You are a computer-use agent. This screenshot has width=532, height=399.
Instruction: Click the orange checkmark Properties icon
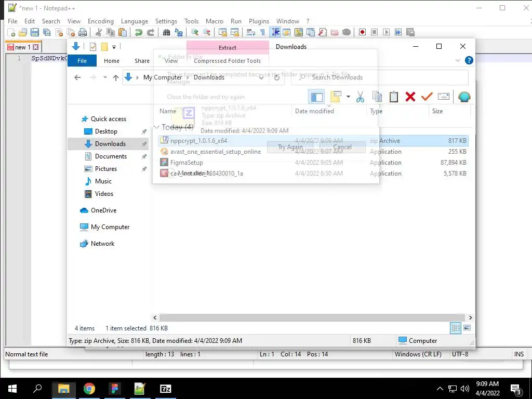point(427,97)
